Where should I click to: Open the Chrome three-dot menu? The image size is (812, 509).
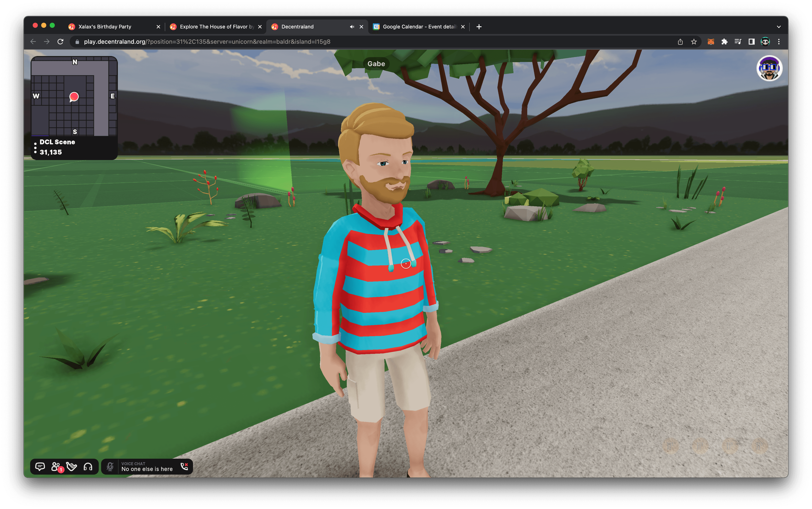click(x=779, y=42)
